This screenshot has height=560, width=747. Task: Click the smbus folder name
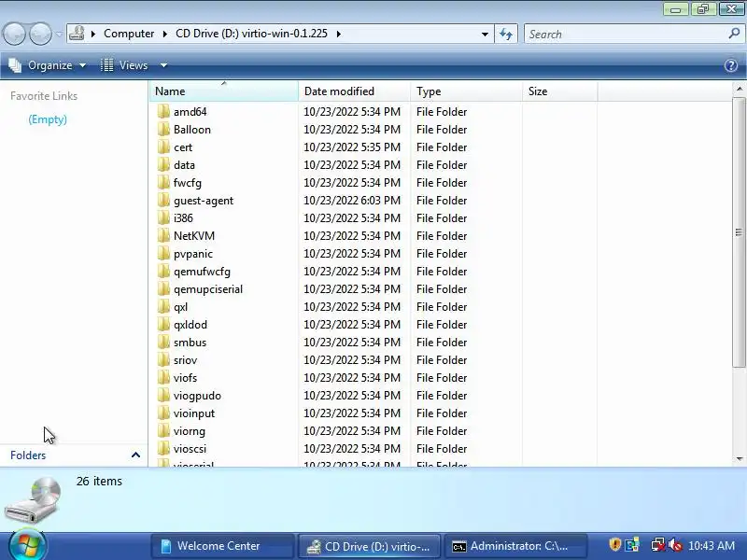pos(190,343)
